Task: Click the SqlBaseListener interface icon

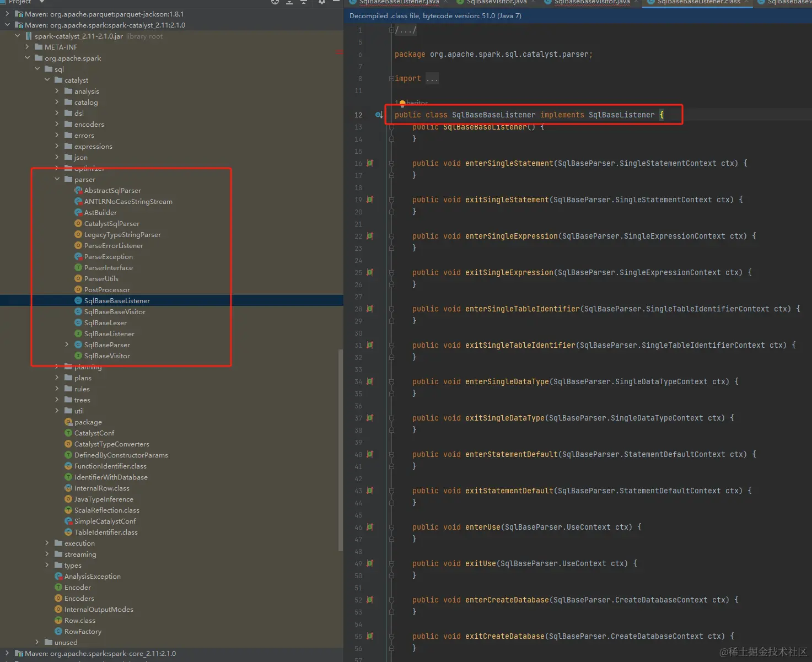Action: [78, 334]
